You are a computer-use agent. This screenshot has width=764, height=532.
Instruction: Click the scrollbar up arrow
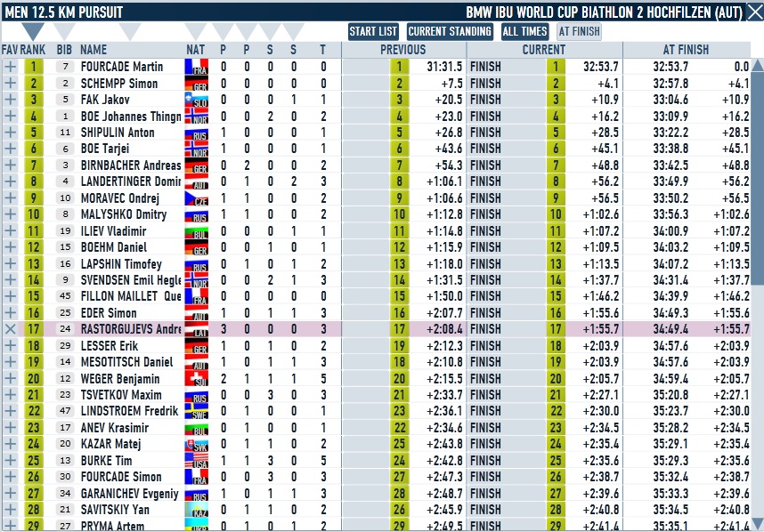[758, 65]
